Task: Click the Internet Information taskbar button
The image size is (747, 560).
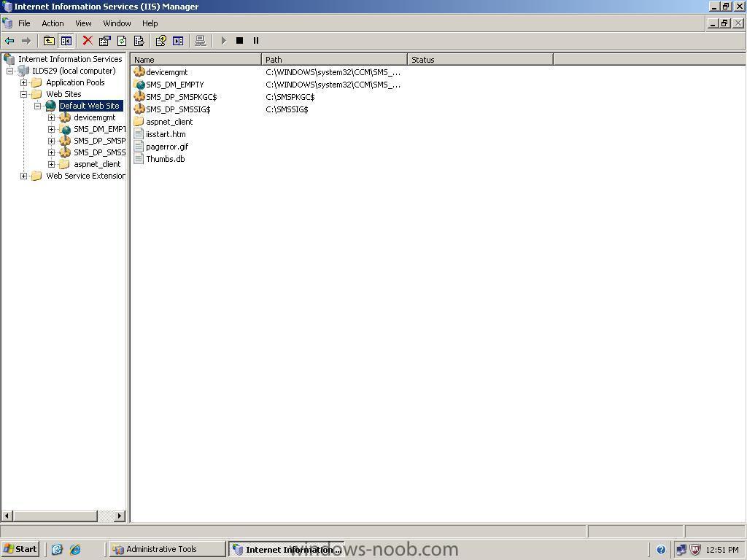Action: 287,549
